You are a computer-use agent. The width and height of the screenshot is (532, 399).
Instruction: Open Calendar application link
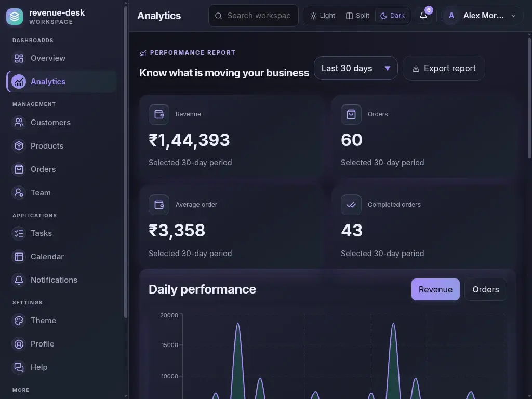tap(62, 257)
